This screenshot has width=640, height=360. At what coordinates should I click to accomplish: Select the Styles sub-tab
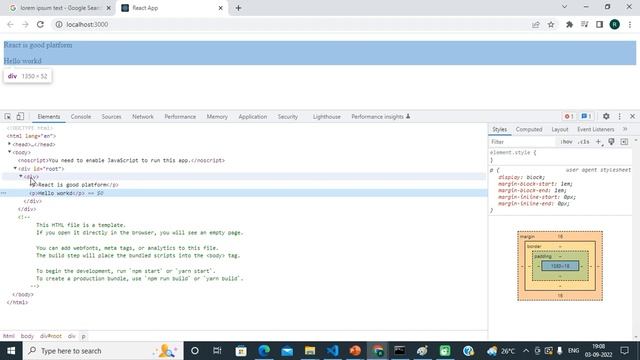point(499,129)
